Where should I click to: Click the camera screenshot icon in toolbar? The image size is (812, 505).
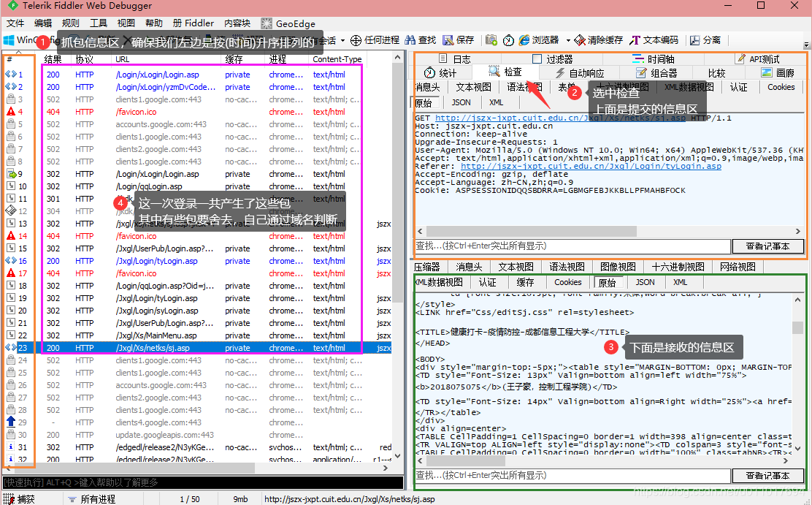[x=491, y=40]
